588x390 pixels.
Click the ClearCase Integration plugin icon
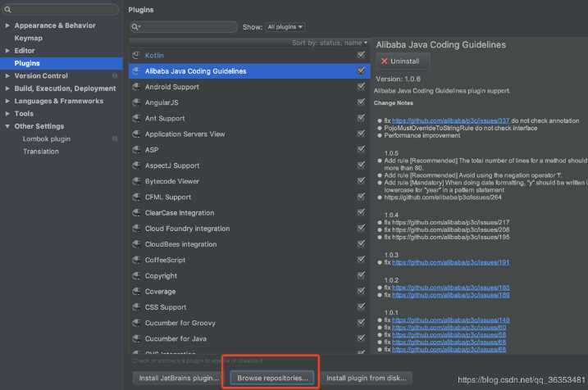pyautogui.click(x=136, y=212)
